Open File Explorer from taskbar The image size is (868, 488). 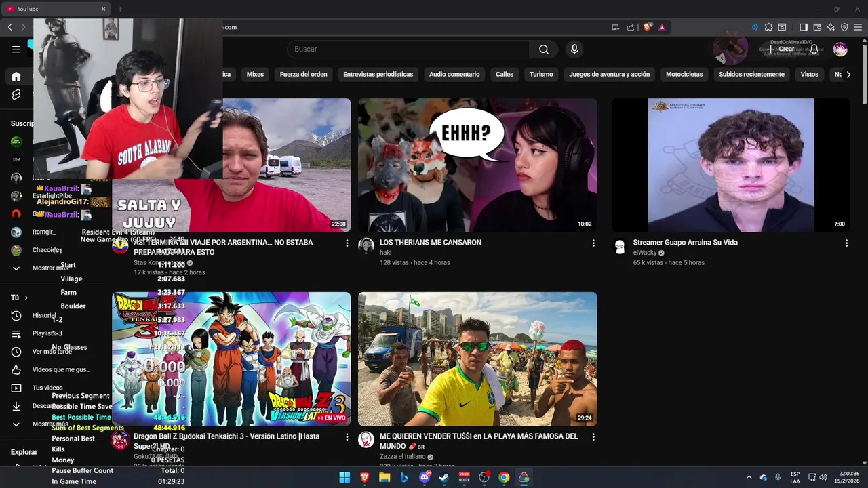pos(384,478)
